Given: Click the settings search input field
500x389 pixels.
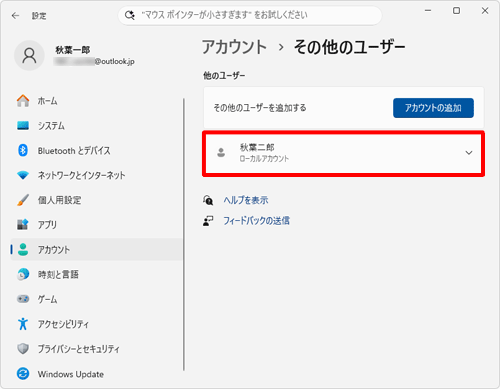Looking at the screenshot, I should [x=250, y=15].
